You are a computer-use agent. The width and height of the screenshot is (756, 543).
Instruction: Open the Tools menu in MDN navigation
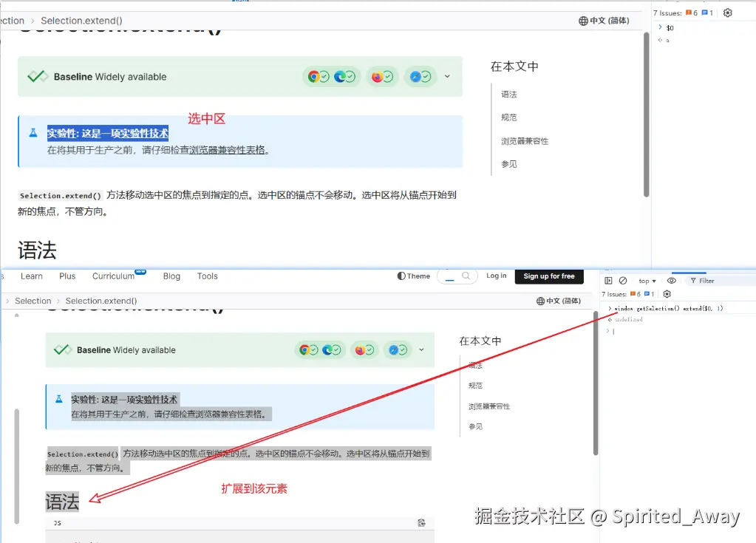(208, 276)
